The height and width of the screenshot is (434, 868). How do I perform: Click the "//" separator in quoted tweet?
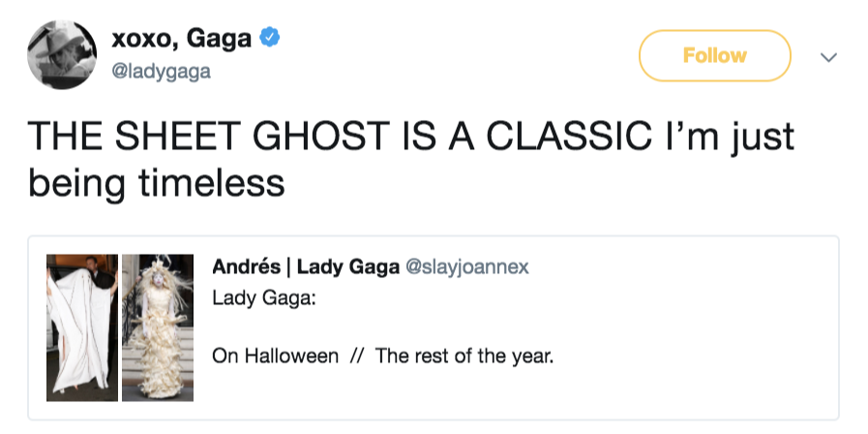click(x=357, y=356)
